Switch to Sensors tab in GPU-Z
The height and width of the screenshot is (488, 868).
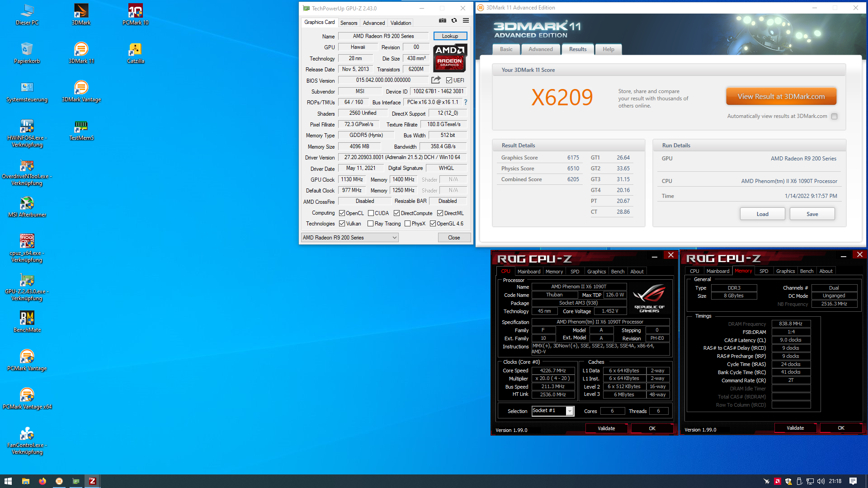coord(349,23)
